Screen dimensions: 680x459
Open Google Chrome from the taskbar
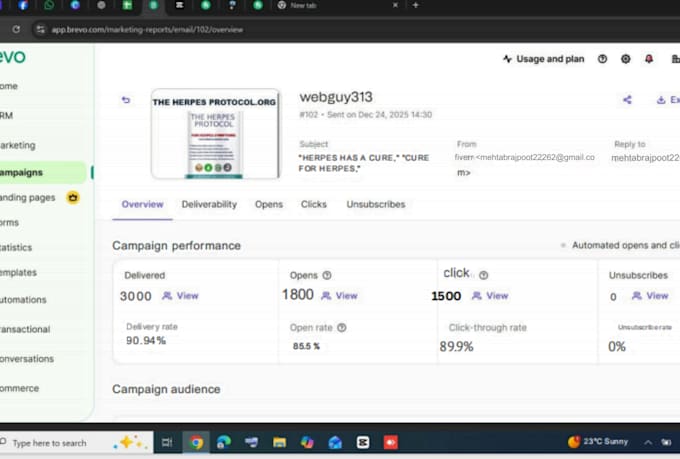pyautogui.click(x=196, y=443)
